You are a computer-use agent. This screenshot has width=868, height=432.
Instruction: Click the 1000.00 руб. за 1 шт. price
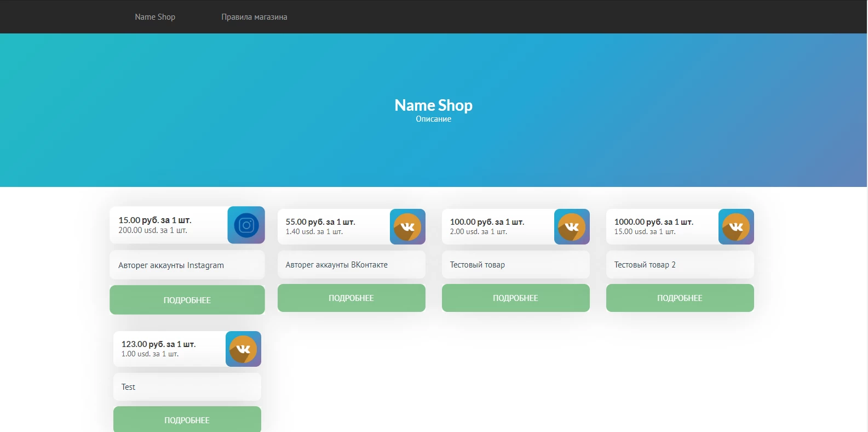point(654,222)
